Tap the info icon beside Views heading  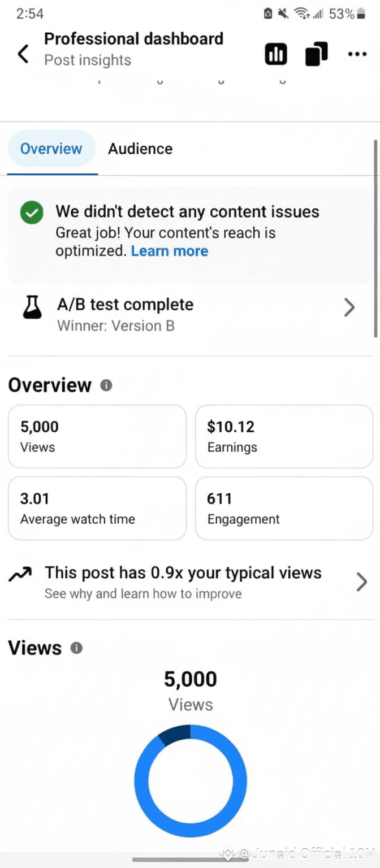pyautogui.click(x=76, y=648)
